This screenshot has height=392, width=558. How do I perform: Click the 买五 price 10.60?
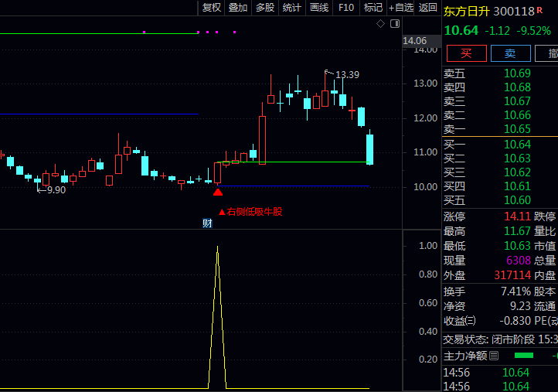(x=517, y=200)
